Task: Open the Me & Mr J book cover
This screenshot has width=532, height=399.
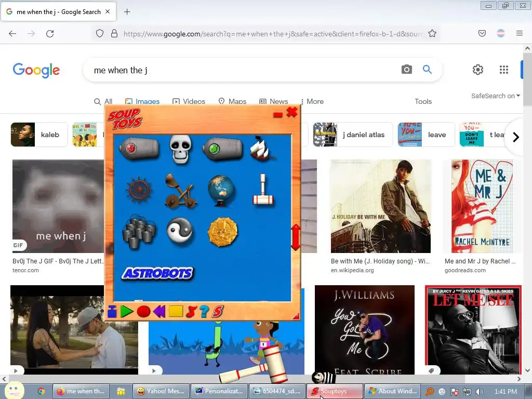Action: (x=482, y=206)
